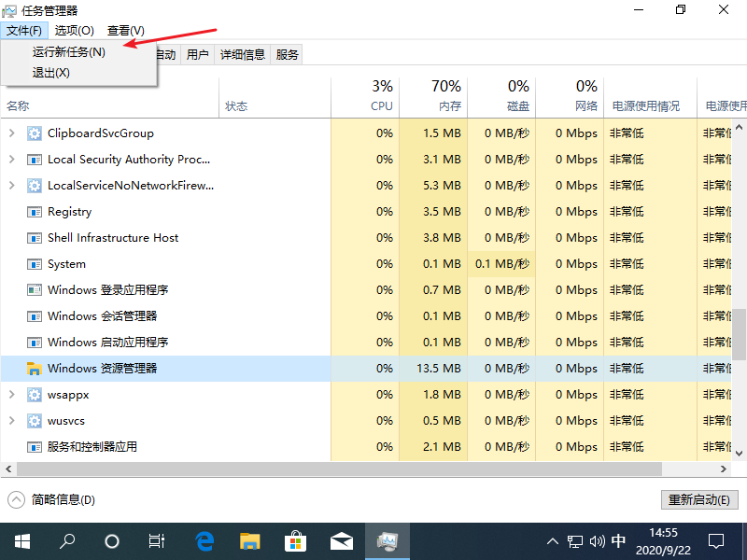This screenshot has height=560, width=747.
Task: Click the network icon in the system tray
Action: pos(573,541)
